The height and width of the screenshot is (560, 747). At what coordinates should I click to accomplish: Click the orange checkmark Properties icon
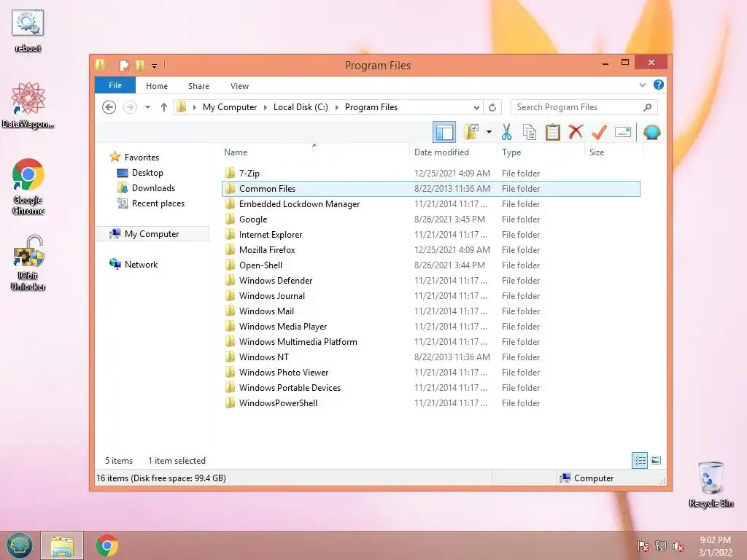pos(599,132)
